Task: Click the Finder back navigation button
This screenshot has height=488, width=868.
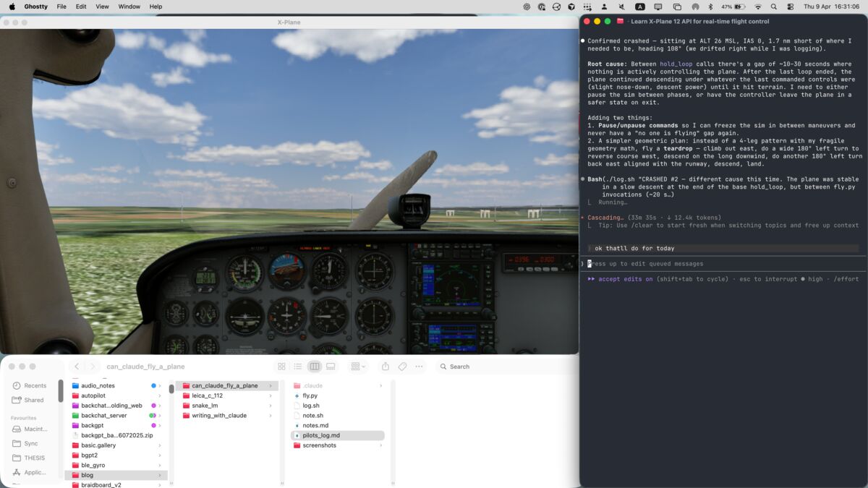Action: [x=76, y=367]
